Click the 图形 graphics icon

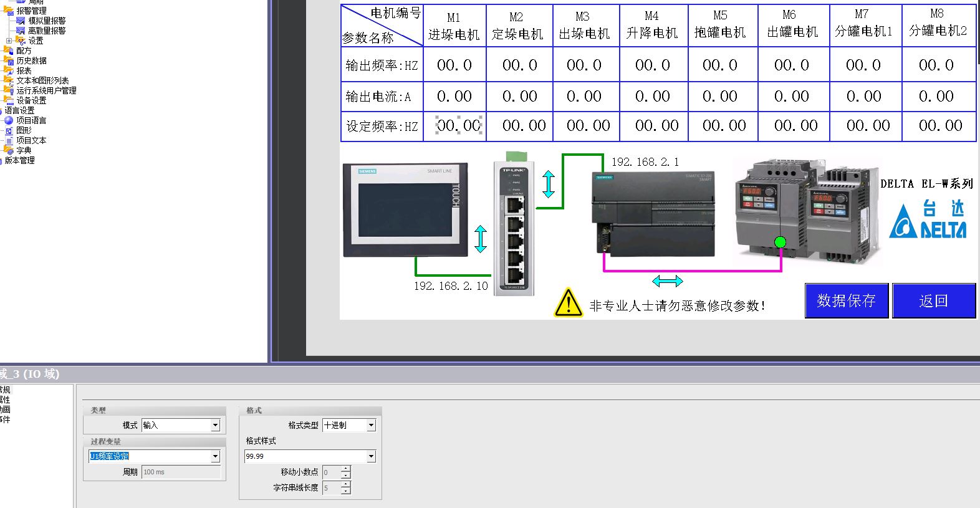(9, 130)
